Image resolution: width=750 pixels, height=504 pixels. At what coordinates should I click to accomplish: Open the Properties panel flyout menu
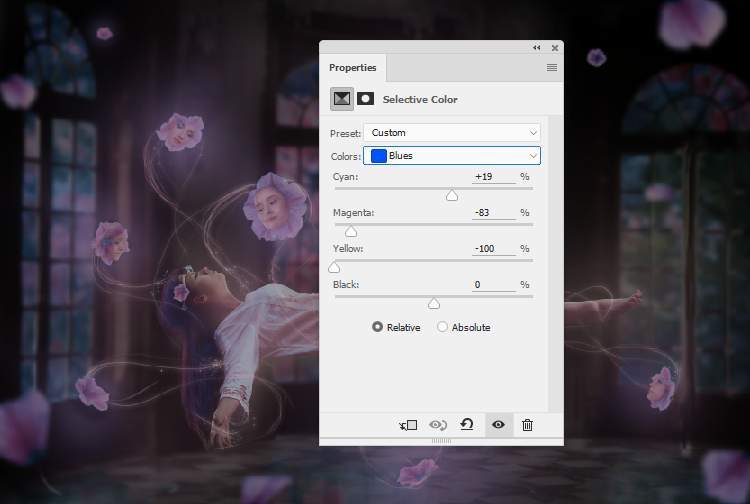click(x=551, y=67)
